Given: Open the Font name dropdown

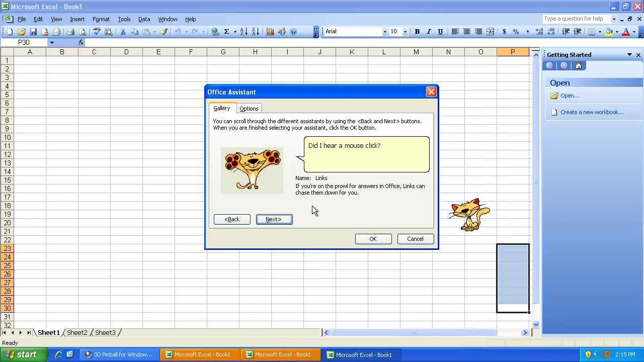Looking at the screenshot, I should click(x=385, y=32).
